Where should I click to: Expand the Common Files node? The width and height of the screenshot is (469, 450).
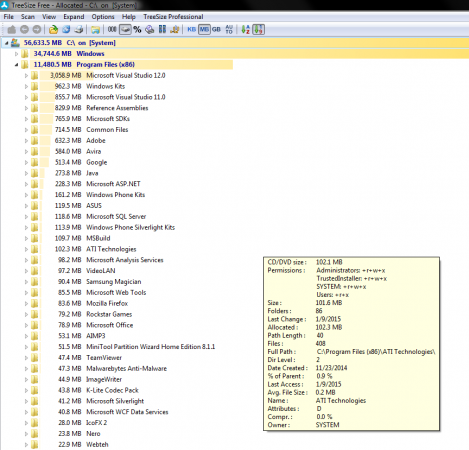coord(26,130)
